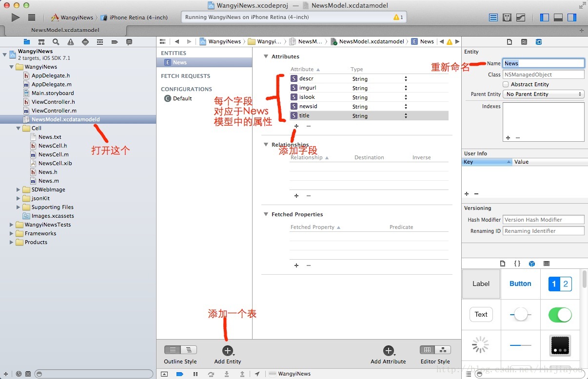Click the Version Hash Modifier field

[x=543, y=220]
